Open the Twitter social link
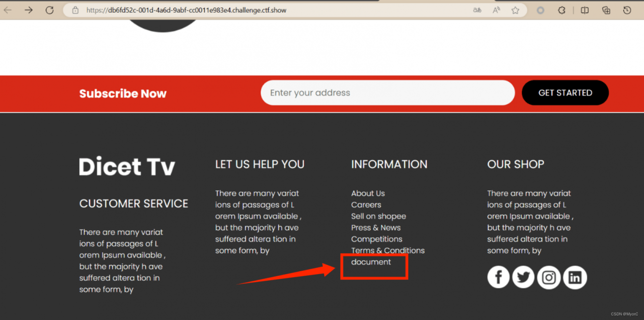This screenshot has height=320, width=644. coord(523,277)
